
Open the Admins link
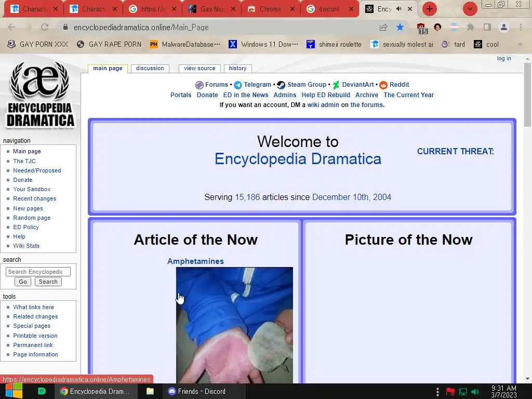coord(285,95)
